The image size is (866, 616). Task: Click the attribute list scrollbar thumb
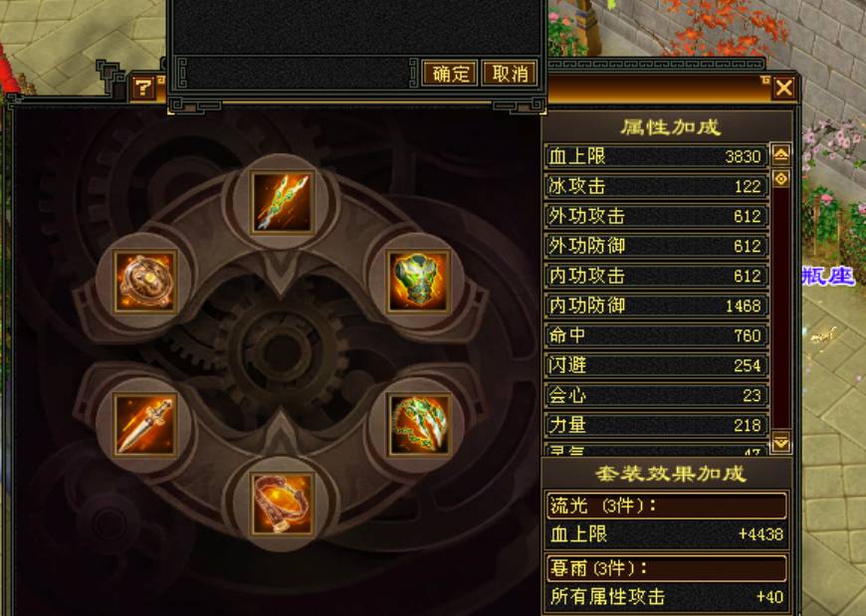click(x=780, y=179)
